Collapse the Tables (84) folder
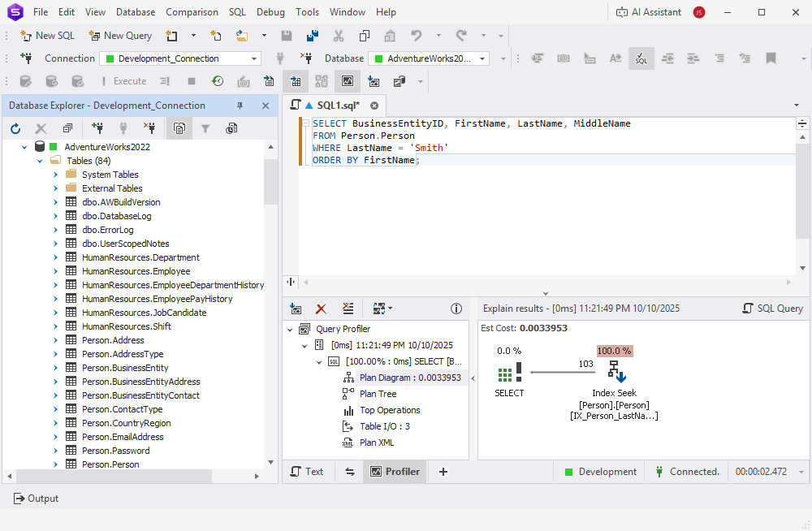This screenshot has height=531, width=812. pos(40,161)
